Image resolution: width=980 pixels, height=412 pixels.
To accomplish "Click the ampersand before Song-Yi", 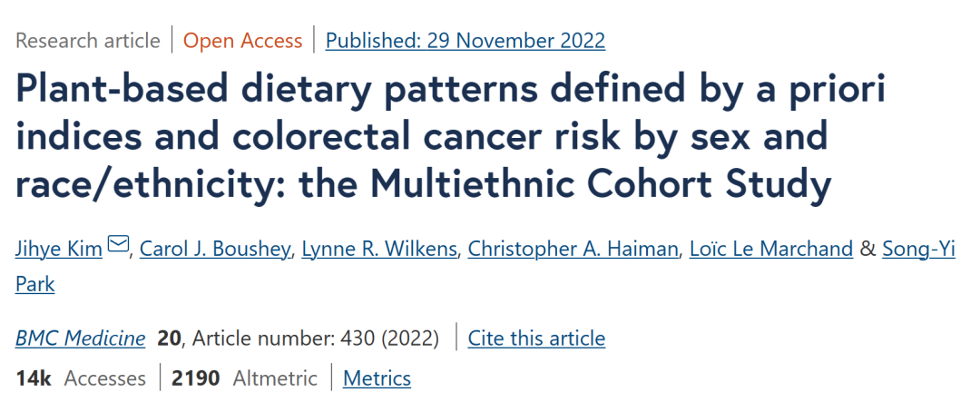I will (x=867, y=248).
